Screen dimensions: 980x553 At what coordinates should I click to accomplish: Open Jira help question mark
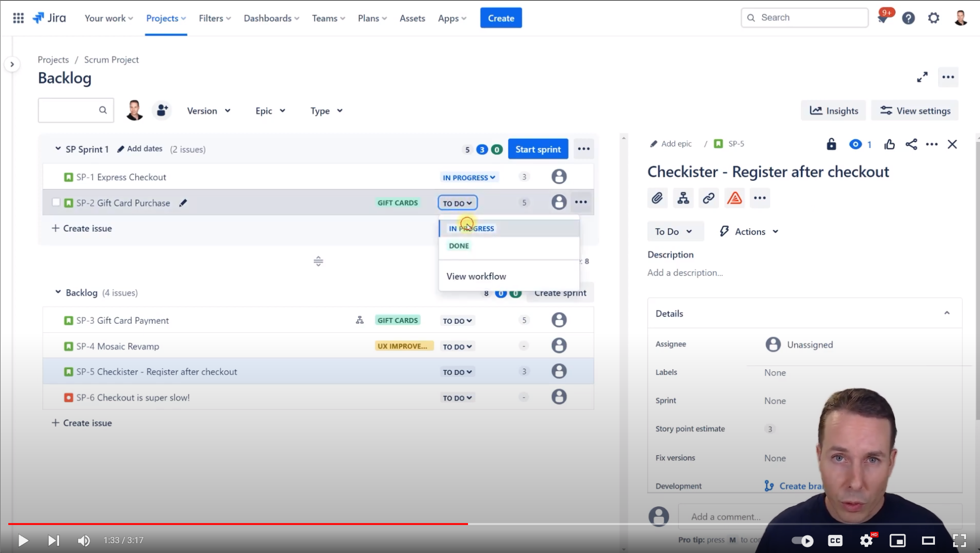tap(908, 19)
